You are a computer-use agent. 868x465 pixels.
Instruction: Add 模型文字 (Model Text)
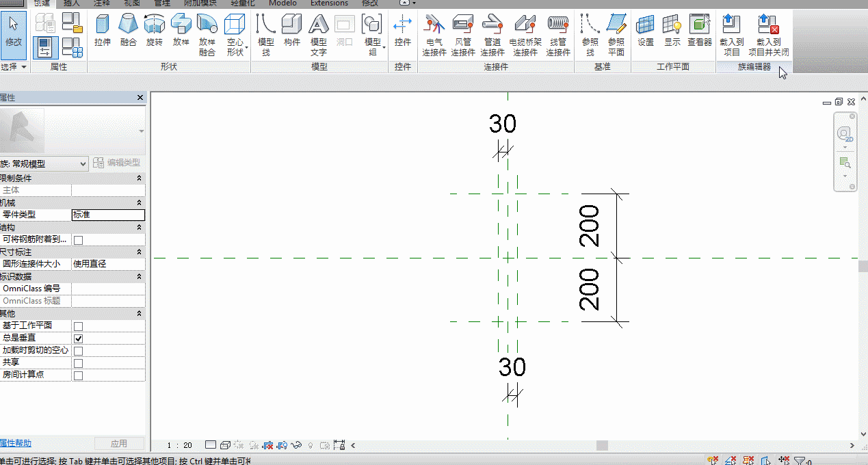click(319, 35)
